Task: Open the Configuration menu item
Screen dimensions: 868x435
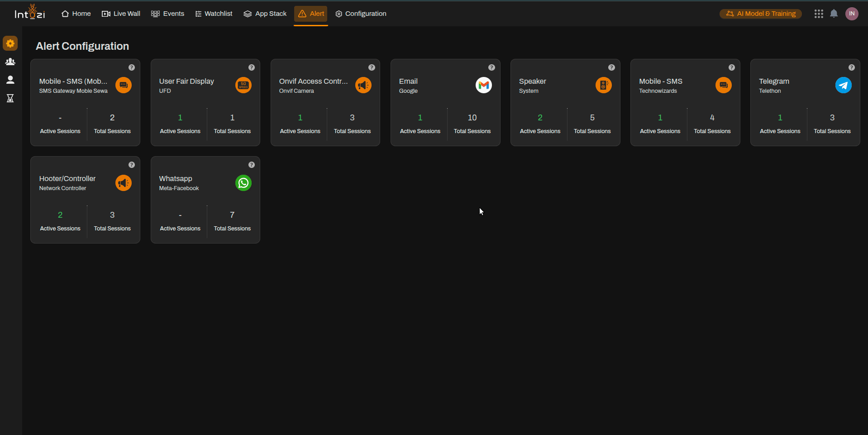Action: click(x=361, y=14)
